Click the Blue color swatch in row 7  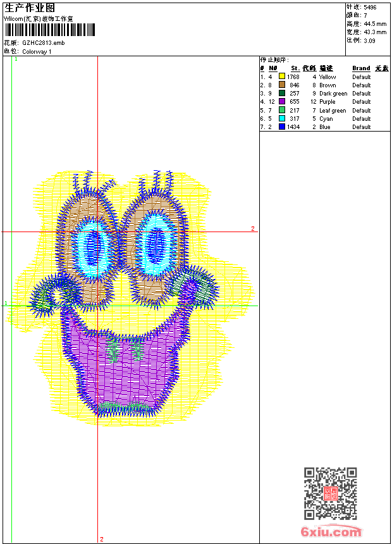282,127
